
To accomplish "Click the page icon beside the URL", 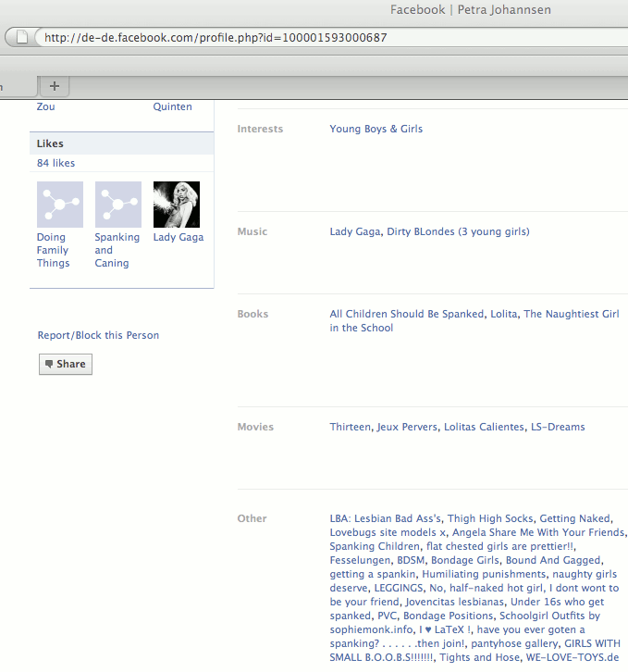I will pyautogui.click(x=21, y=37).
